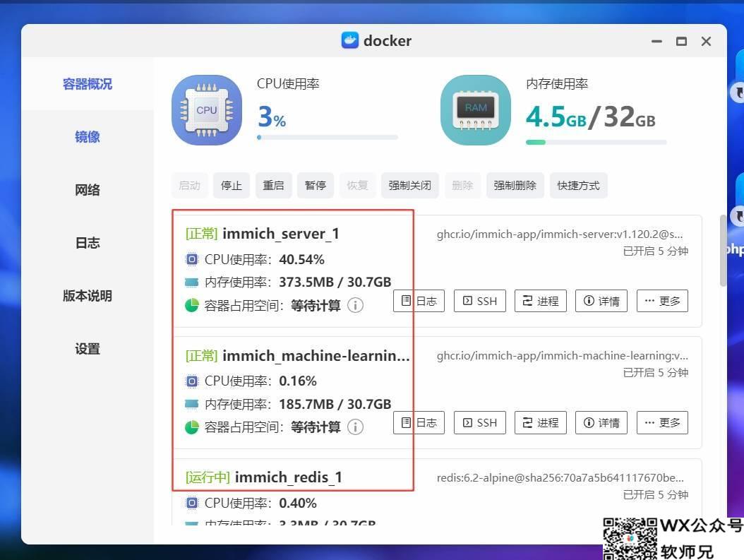Click image text redis:6.2-alpine@sha256
The width and height of the screenshot is (744, 560).
[560, 477]
